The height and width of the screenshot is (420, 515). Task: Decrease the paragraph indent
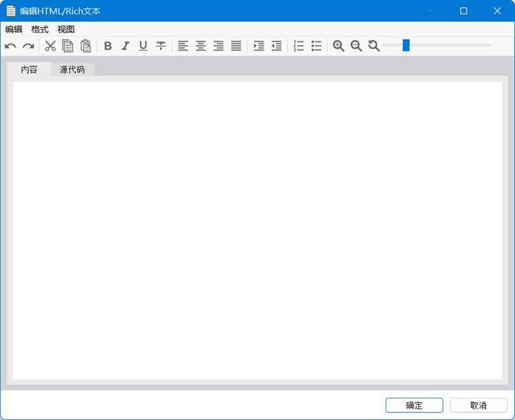pos(276,45)
